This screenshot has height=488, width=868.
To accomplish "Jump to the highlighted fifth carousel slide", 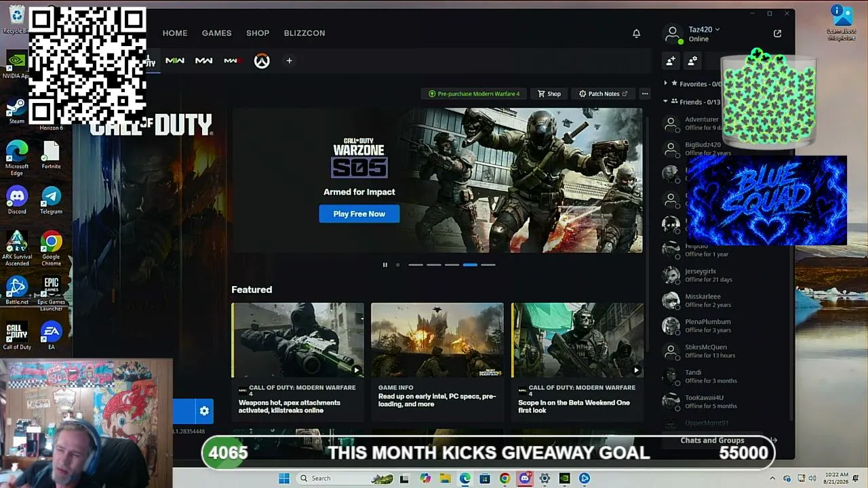I will coord(470,265).
